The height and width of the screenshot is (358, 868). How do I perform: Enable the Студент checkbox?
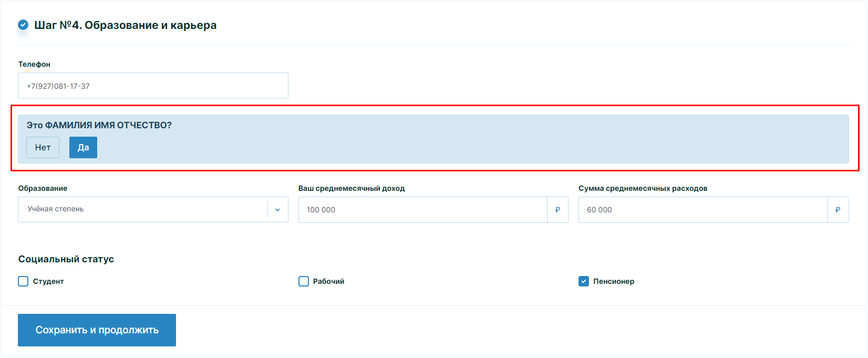[23, 281]
